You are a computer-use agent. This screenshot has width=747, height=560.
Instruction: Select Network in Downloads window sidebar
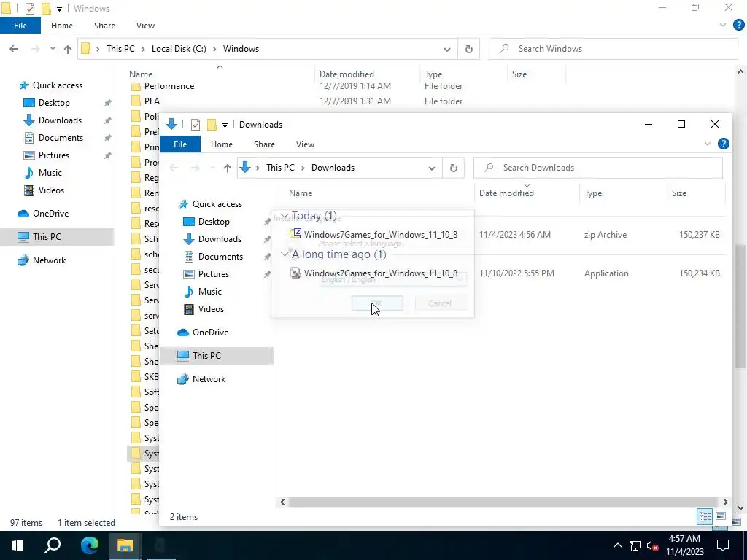point(209,379)
